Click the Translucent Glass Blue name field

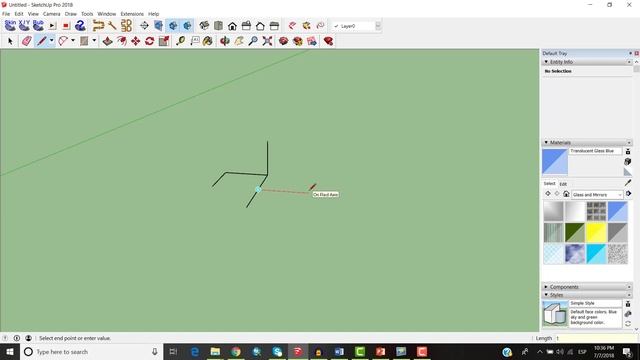(595, 151)
